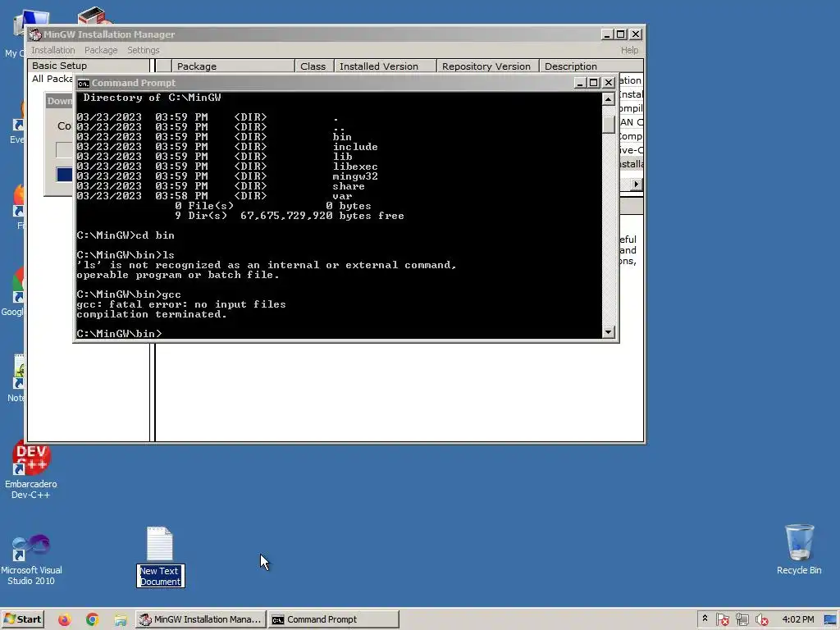The height and width of the screenshot is (630, 840).
Task: Click the 'include' directory entry in console
Action: click(x=355, y=147)
